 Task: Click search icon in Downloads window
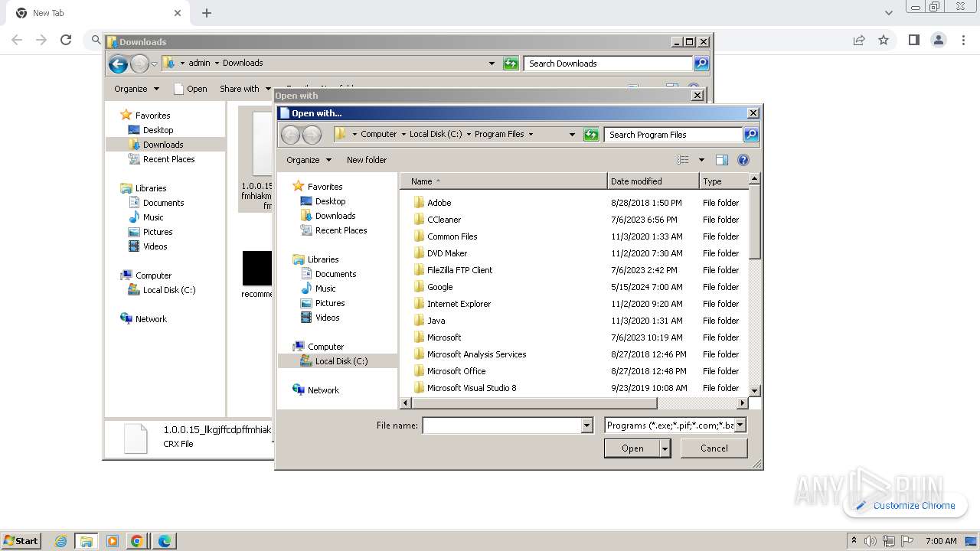[x=701, y=64]
